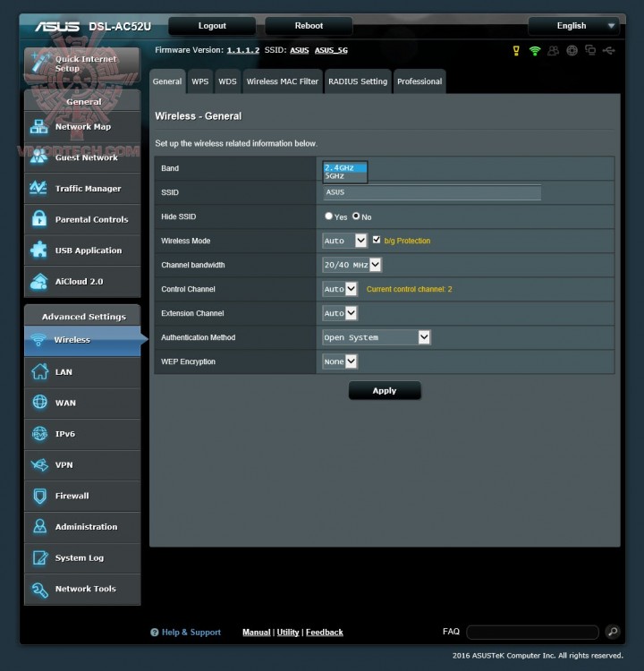
Task: Open the Network Tools wrench icon
Action: [39, 590]
